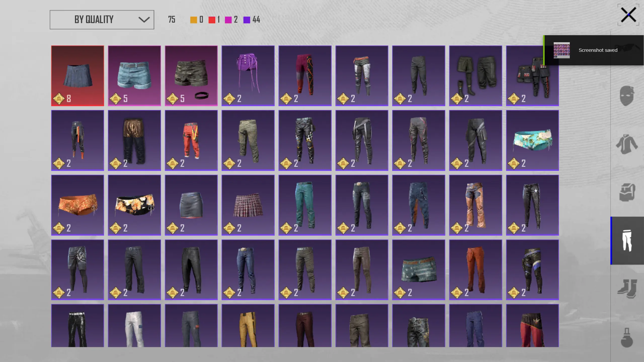The image size is (644, 362).
Task: Toggle the purple quality filter showing 44
Action: point(247,20)
